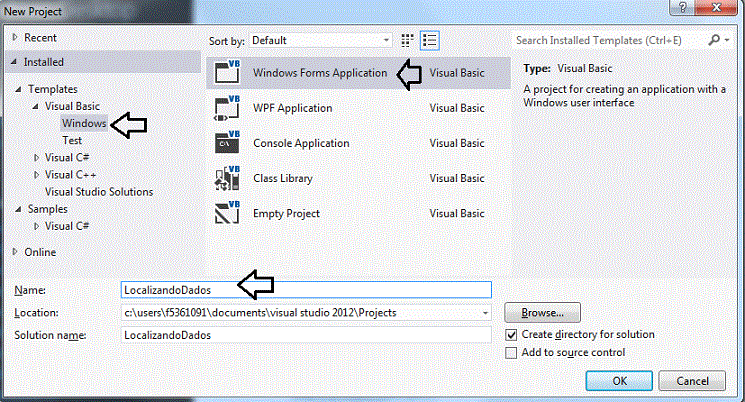
Task: Select the Visual C++ tree label
Action: pos(70,175)
